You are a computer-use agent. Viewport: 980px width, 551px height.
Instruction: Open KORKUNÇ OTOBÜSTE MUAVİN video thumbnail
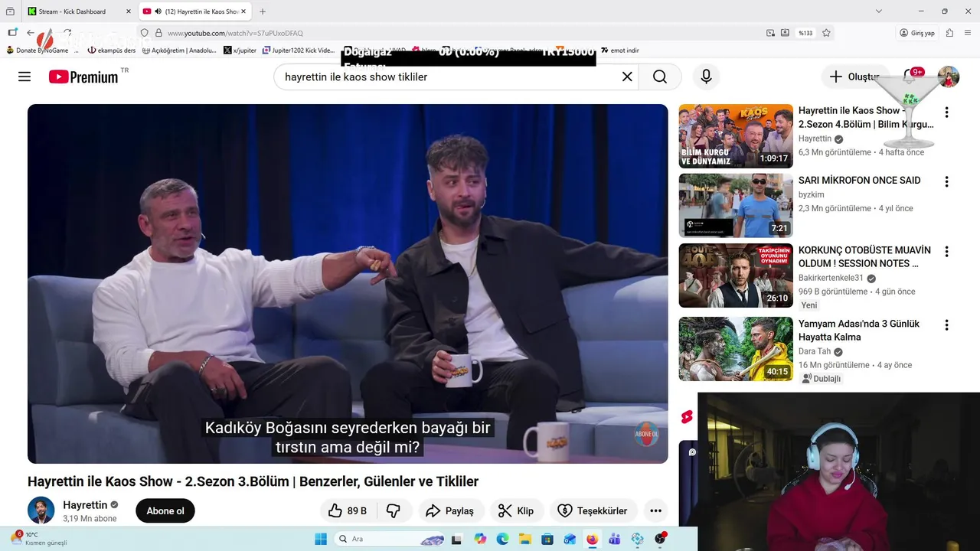(x=736, y=275)
